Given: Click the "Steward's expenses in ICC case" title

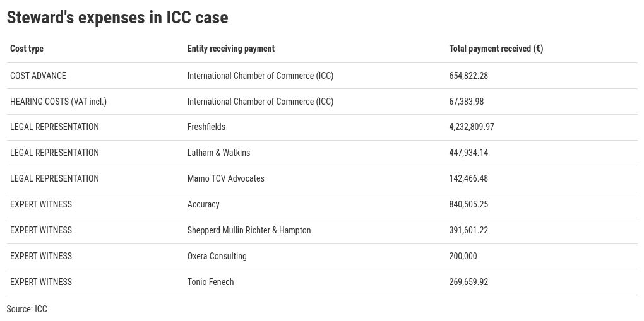Looking at the screenshot, I should coord(117,18).
